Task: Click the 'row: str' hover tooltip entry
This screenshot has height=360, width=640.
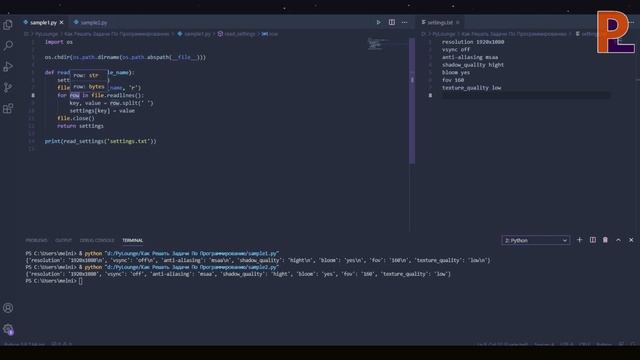Action: pyautogui.click(x=86, y=75)
